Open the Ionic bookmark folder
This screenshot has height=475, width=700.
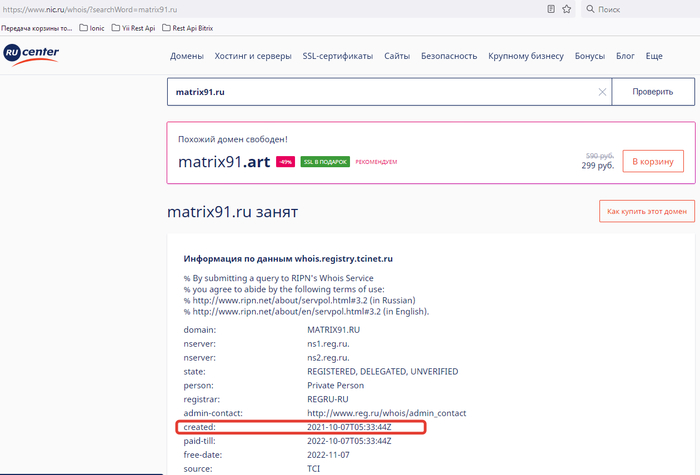(x=92, y=28)
